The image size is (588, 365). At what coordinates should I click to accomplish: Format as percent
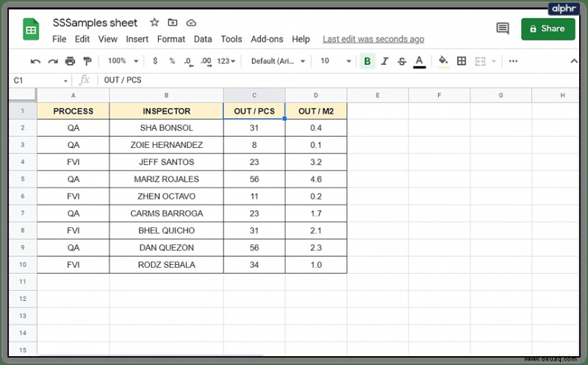(x=172, y=61)
